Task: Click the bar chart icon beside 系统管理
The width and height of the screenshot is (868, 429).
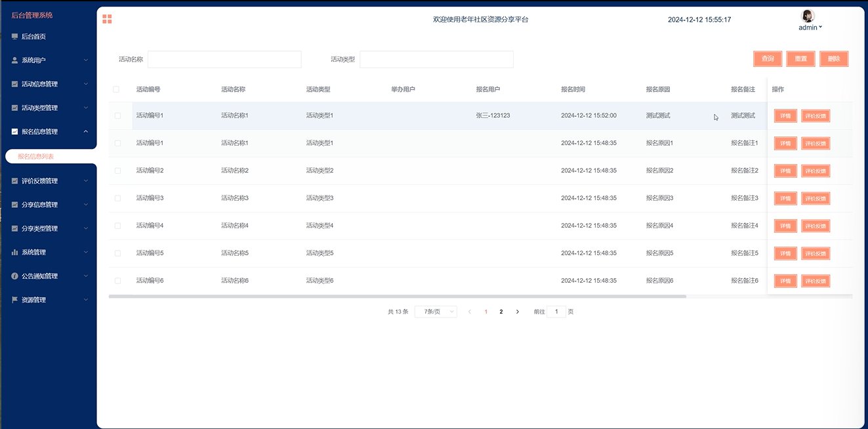Action: click(14, 252)
